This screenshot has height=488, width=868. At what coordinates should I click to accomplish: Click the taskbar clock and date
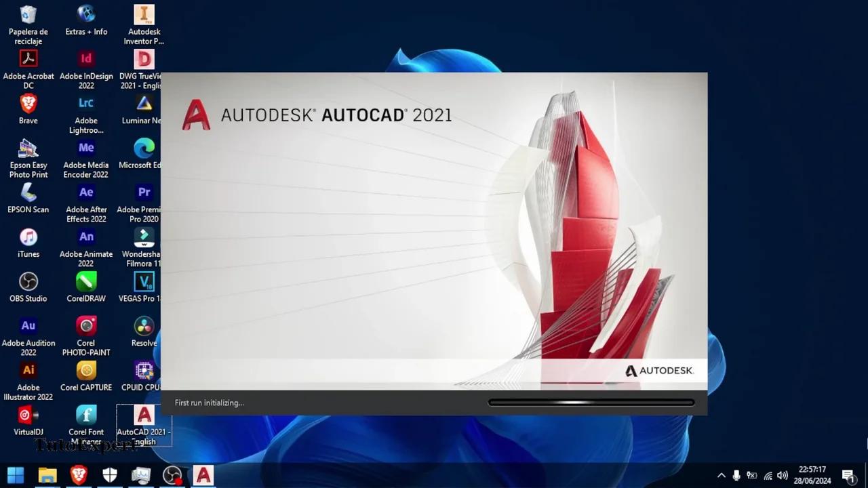click(812, 475)
